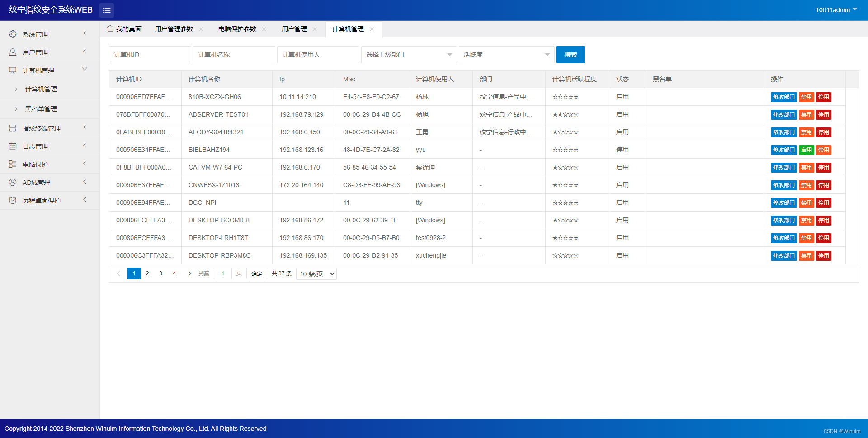Click the 系统管理 gear icon

13,34
